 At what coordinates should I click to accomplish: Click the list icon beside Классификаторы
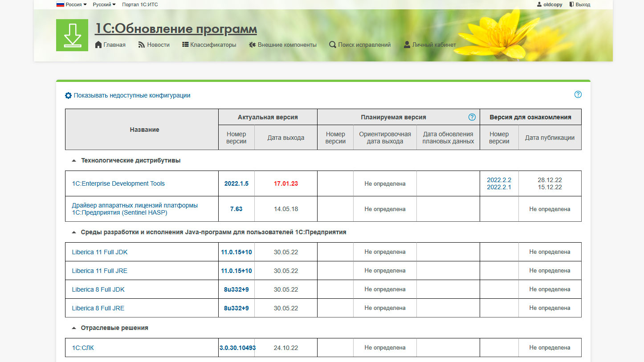pyautogui.click(x=185, y=45)
